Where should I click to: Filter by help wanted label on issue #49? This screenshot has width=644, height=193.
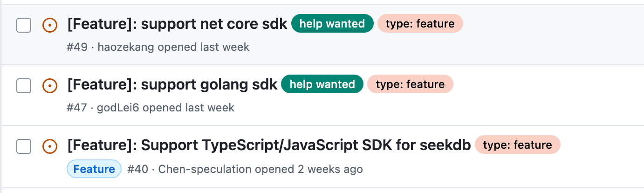[x=332, y=23]
